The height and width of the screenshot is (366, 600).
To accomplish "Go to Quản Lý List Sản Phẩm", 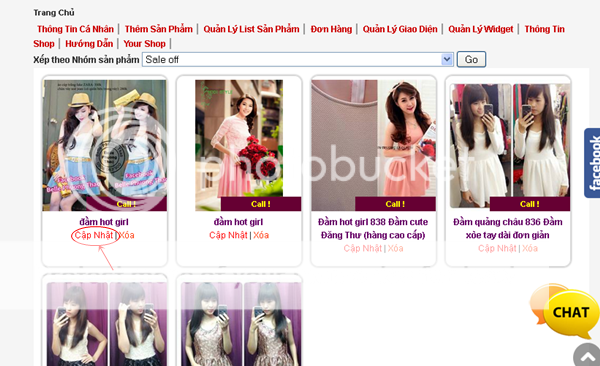I will coord(251,29).
